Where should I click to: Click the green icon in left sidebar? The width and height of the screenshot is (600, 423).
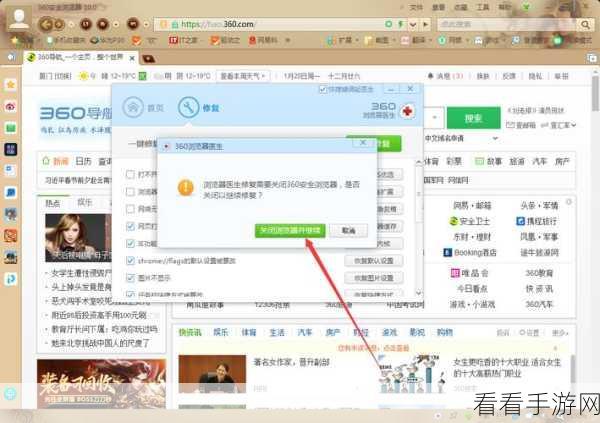tap(10, 128)
